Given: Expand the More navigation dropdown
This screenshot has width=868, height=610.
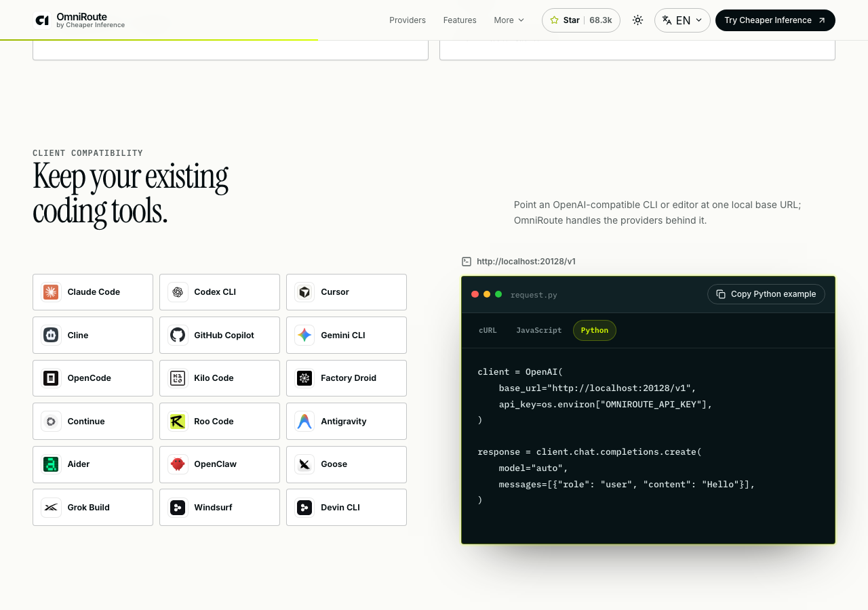Looking at the screenshot, I should (x=509, y=20).
